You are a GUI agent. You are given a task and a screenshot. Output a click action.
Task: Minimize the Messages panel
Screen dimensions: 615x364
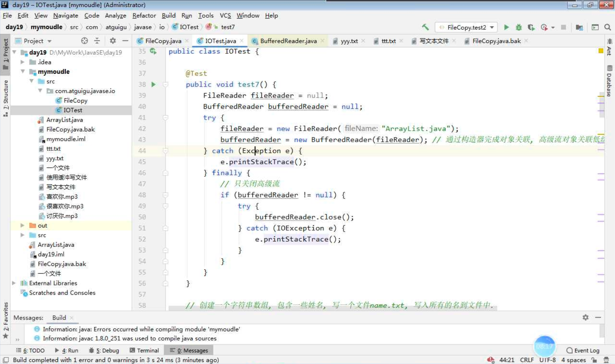[598, 317]
